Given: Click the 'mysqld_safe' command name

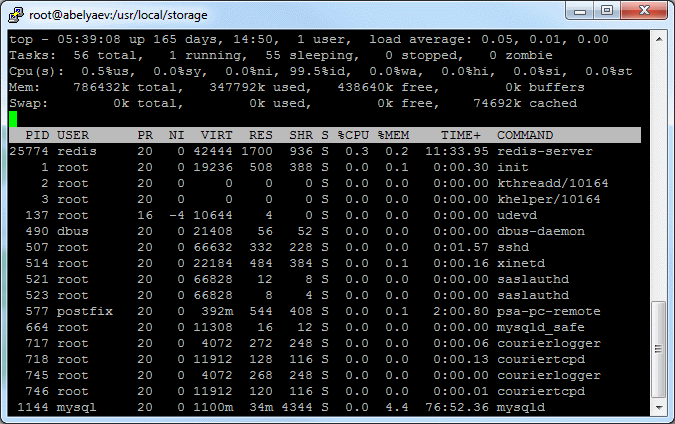Looking at the screenshot, I should pyautogui.click(x=541, y=328).
